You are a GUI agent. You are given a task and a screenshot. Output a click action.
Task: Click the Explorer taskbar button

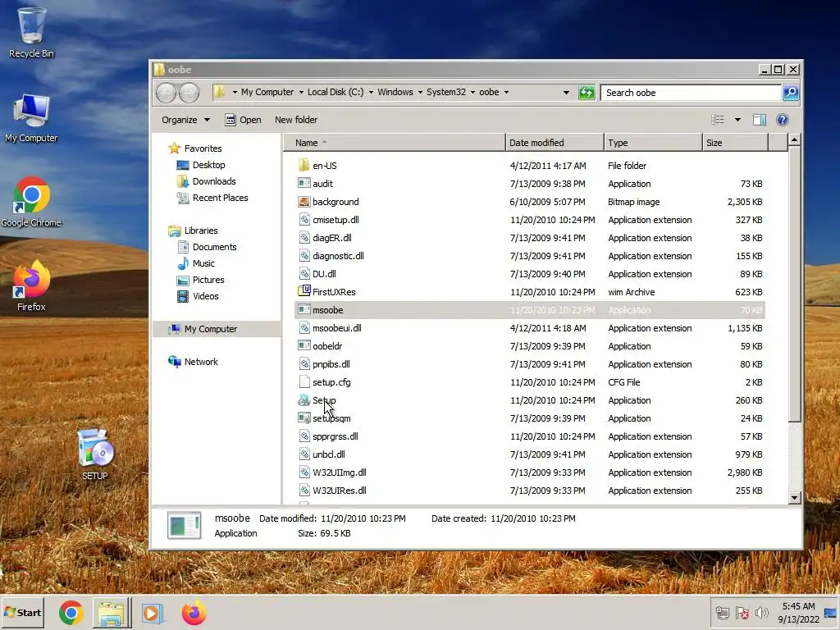112,613
